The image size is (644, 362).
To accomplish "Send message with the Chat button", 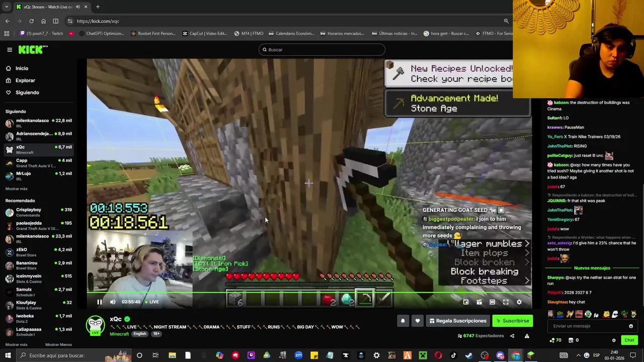I will tap(629, 340).
